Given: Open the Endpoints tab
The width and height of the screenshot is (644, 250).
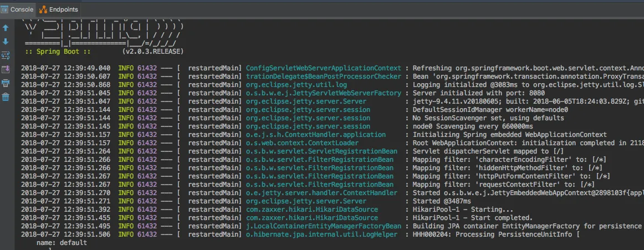Looking at the screenshot, I should tap(58, 9).
